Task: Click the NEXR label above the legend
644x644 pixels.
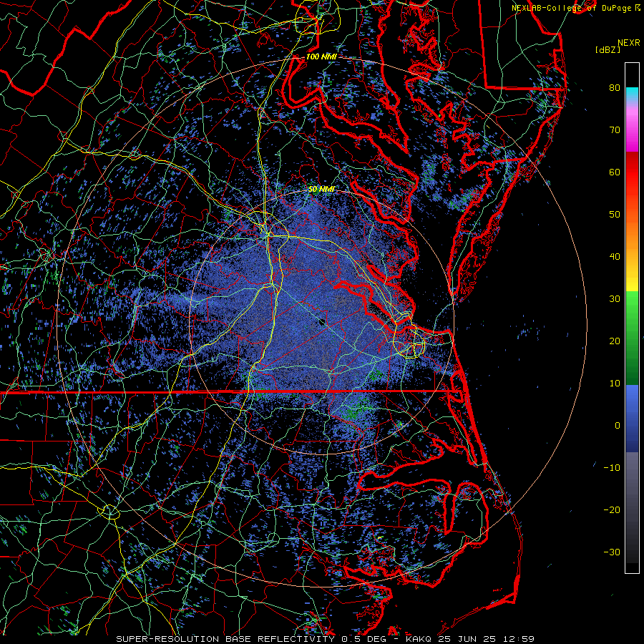Action: point(628,43)
